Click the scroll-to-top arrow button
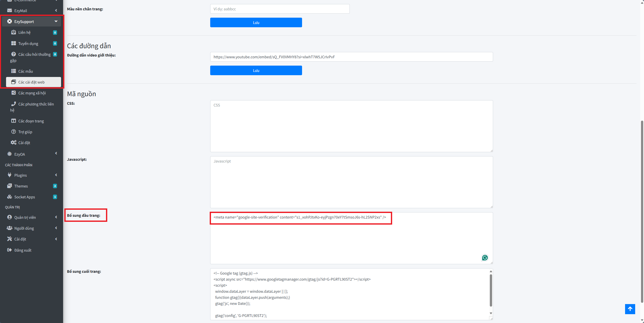The image size is (644, 323). click(630, 309)
